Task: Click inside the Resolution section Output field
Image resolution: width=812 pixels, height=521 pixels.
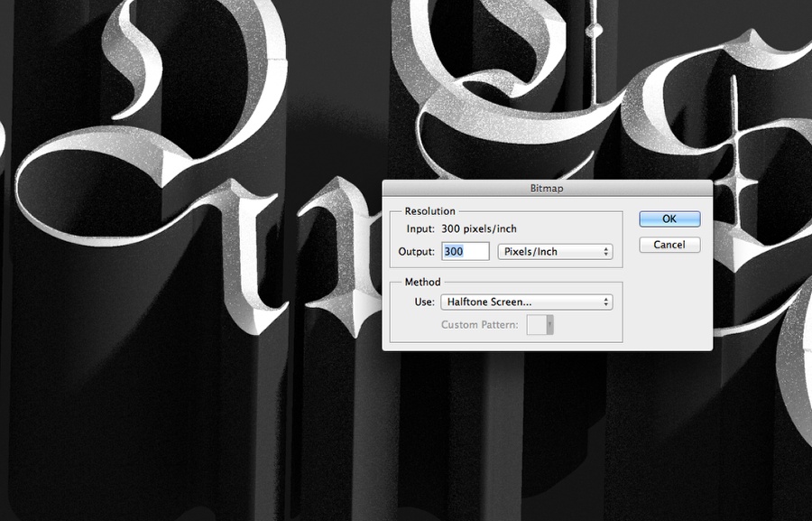Action: [464, 251]
